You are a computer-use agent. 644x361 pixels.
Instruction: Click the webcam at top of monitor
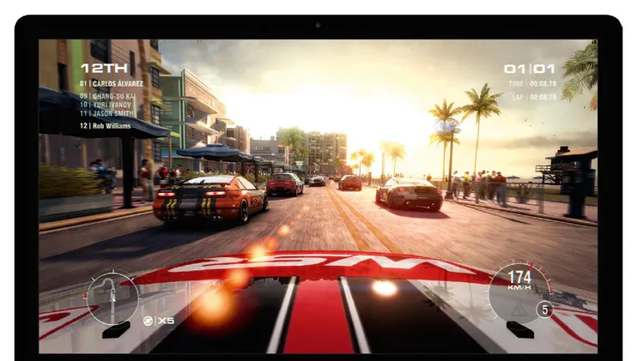click(x=318, y=25)
